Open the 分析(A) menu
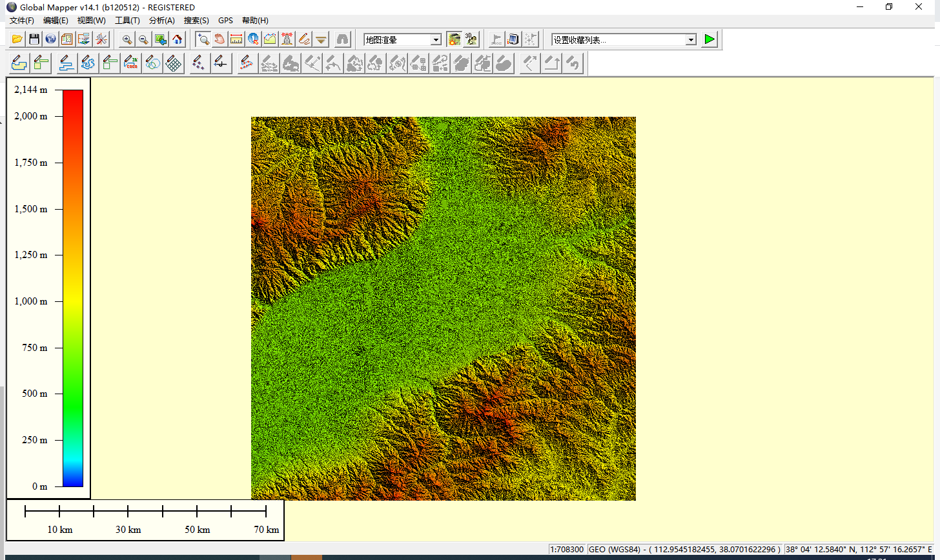The height and width of the screenshot is (560, 940). [x=161, y=21]
